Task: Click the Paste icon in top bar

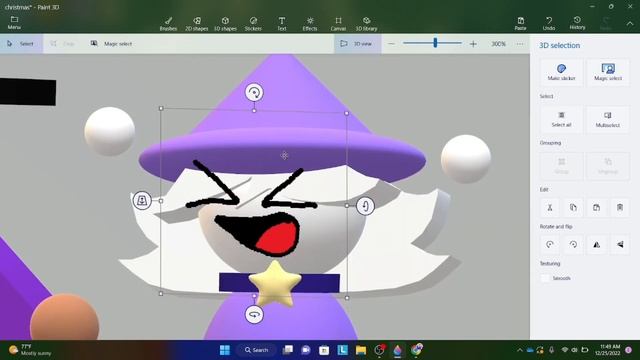Action: coord(520,23)
